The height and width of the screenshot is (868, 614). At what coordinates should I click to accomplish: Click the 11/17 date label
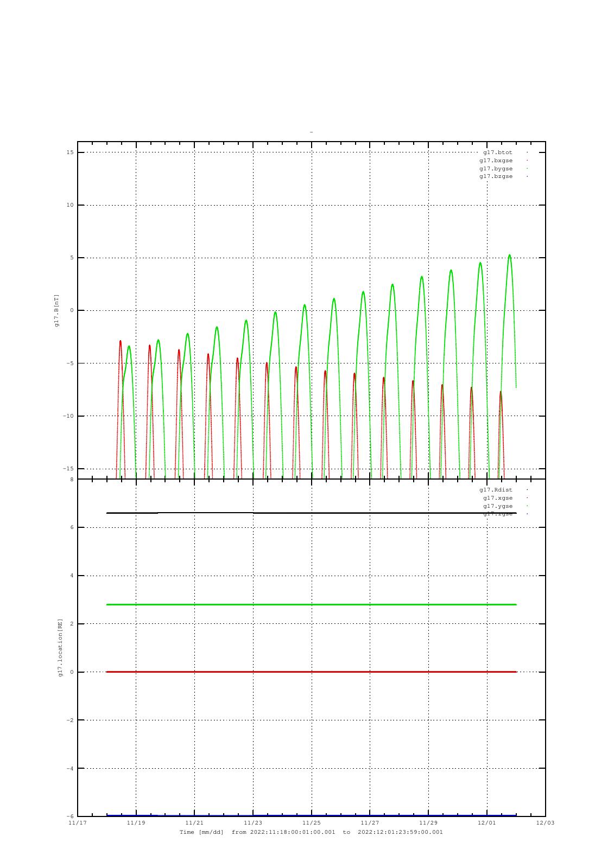point(78,823)
